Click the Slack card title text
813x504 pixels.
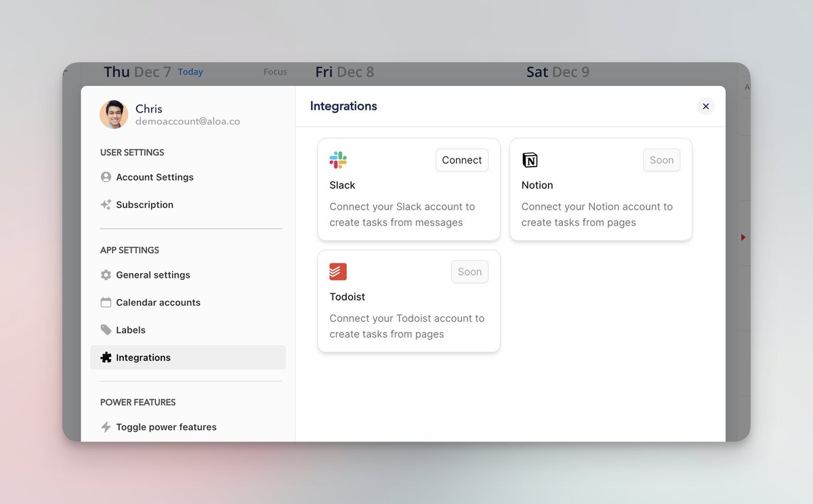click(342, 185)
